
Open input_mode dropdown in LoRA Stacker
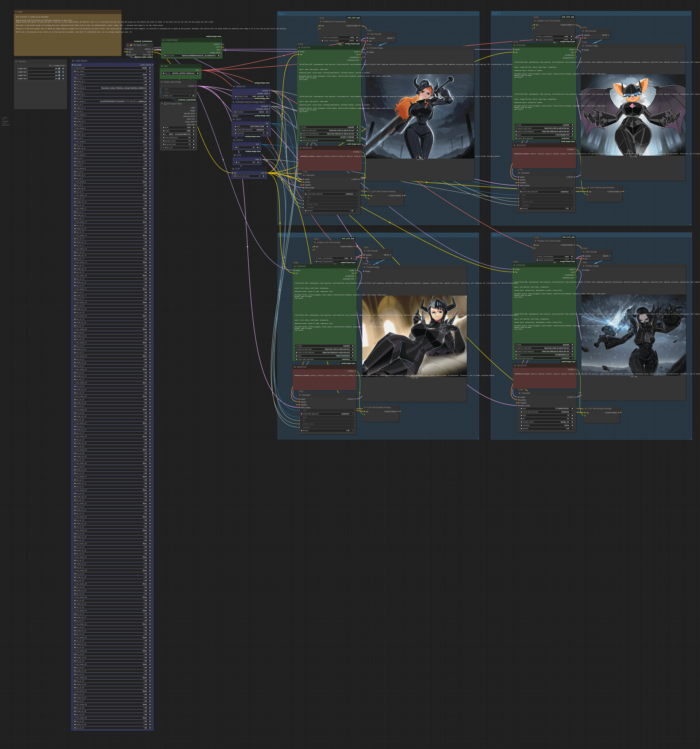(113, 68)
